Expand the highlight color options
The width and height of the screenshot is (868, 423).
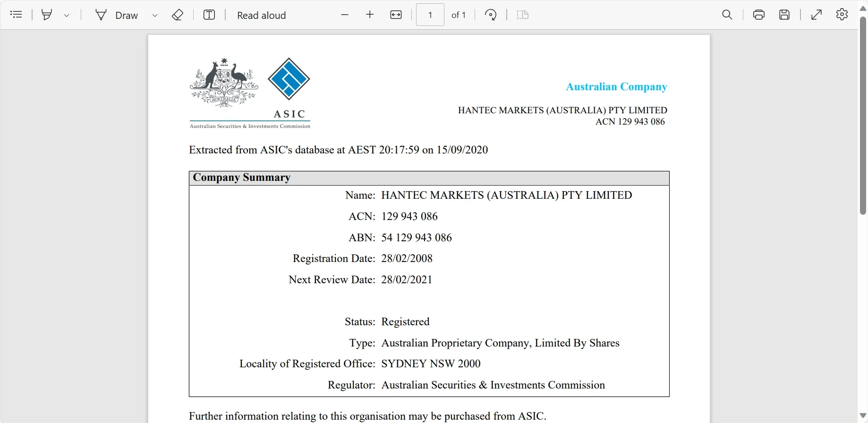[67, 15]
